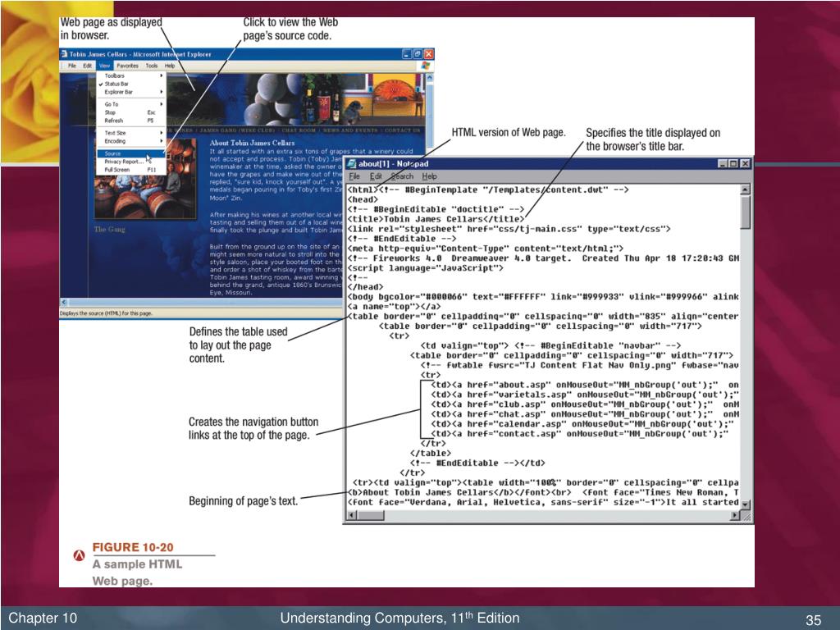
Task: Click the '<body bgcolor="#000066"' line in Notepad
Action: click(x=543, y=297)
